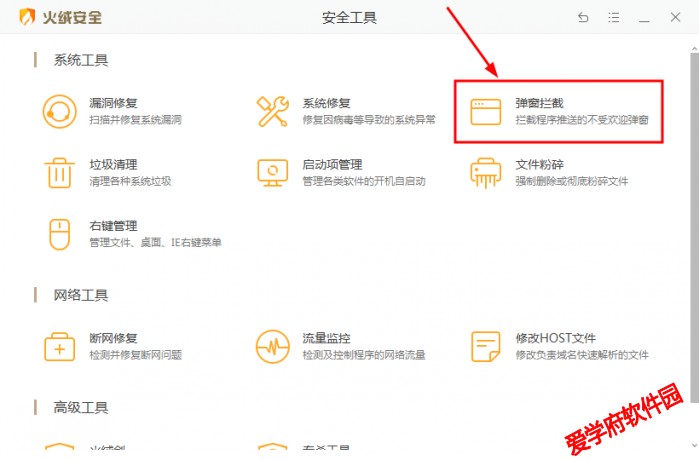Select the 系统修复 title text
Viewport: 699px width, 460px height.
point(326,103)
